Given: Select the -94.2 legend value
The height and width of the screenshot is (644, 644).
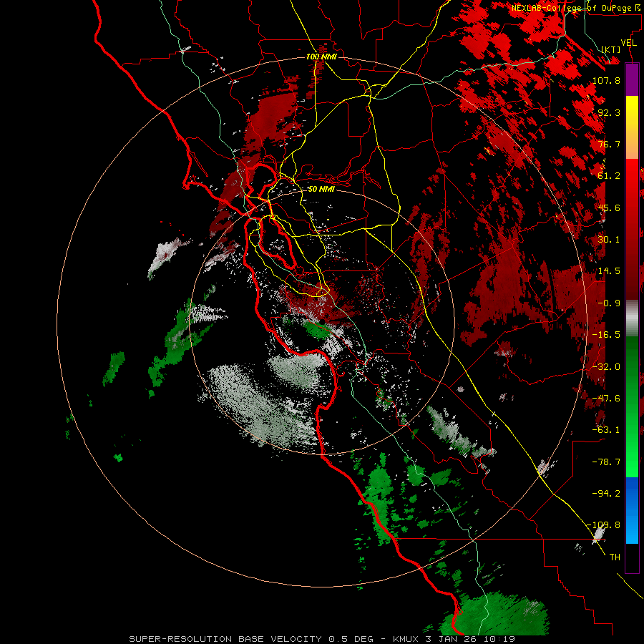Looking at the screenshot, I should click(x=606, y=494).
